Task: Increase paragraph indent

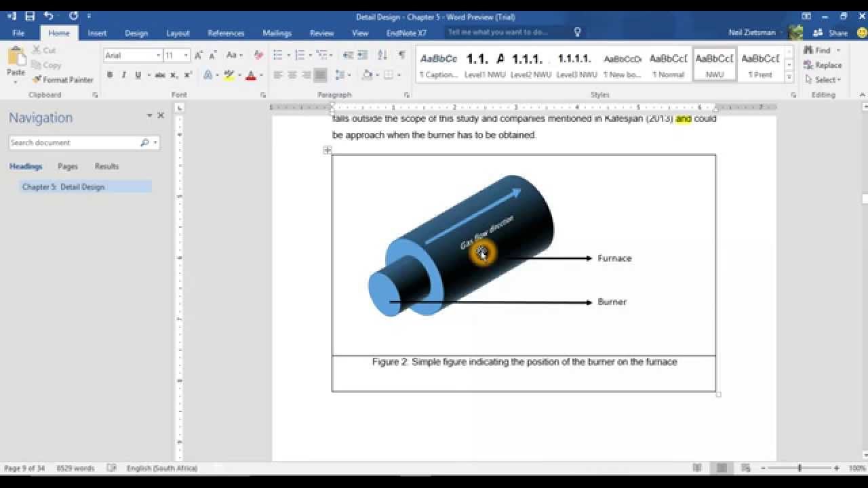Action: (x=363, y=56)
